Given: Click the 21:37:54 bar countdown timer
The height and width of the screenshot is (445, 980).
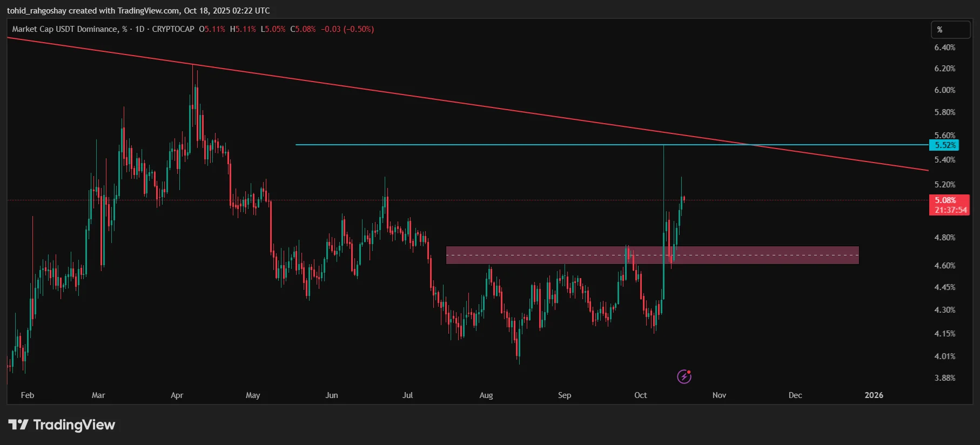Looking at the screenshot, I should coord(951,210).
